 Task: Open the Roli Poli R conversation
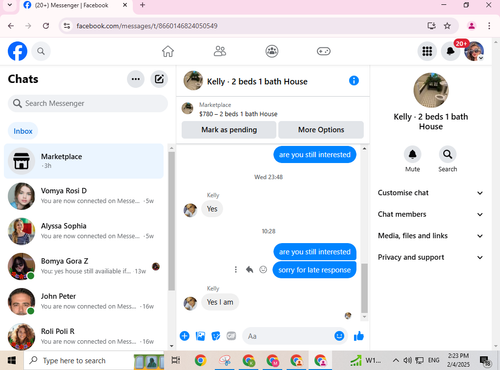pos(84,336)
